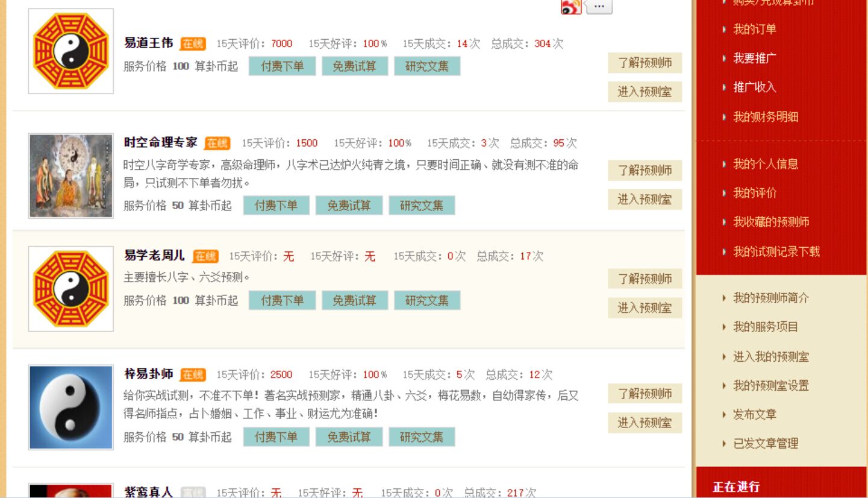Click 发布文章 in the sidebar
Viewport: 868px width, 498px height.
tap(754, 414)
